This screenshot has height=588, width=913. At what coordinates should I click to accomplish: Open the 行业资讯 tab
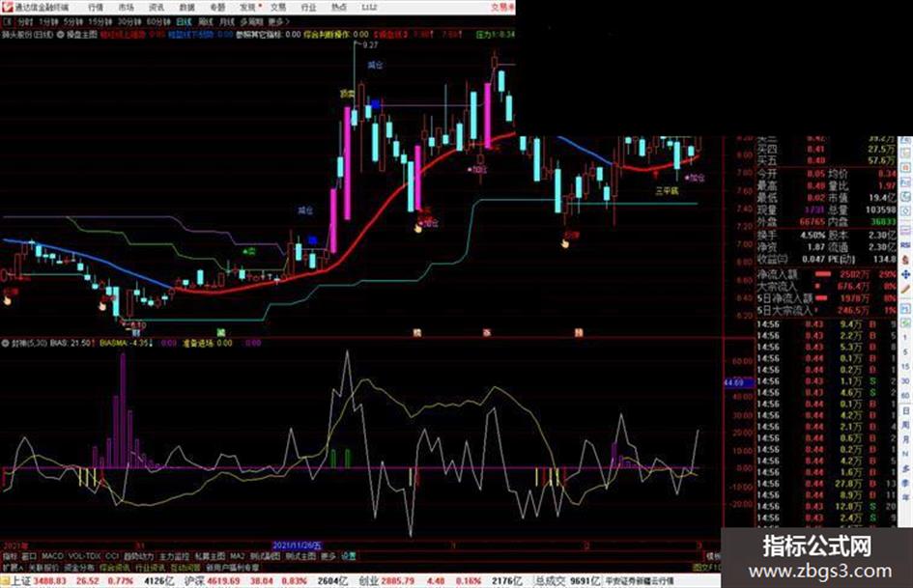click(x=150, y=567)
